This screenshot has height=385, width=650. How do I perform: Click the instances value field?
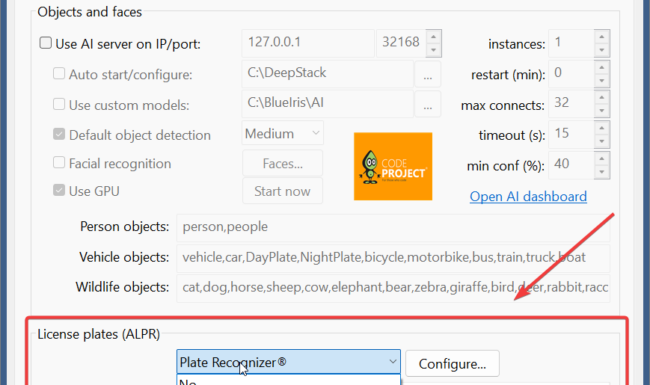(x=571, y=43)
